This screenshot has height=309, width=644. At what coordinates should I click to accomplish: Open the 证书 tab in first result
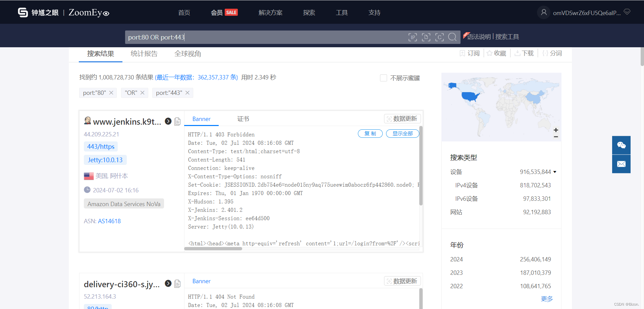click(243, 119)
